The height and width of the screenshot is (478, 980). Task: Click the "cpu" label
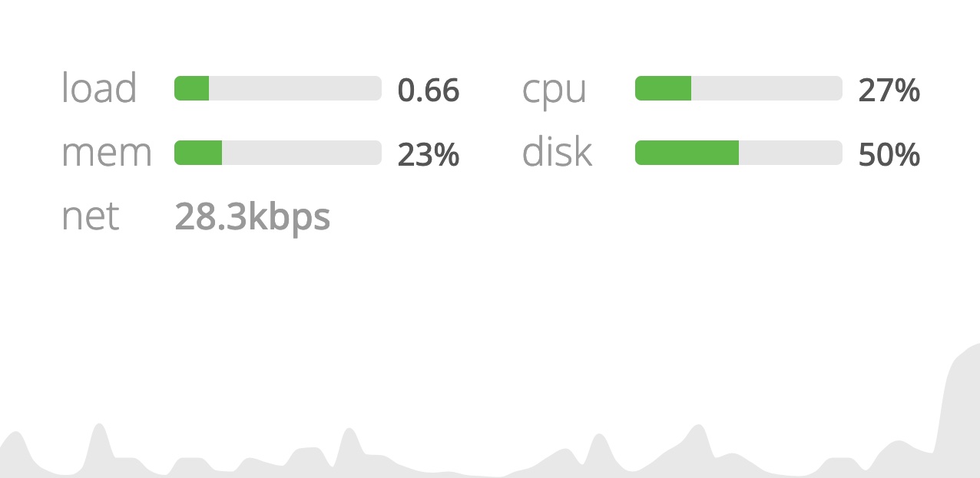554,91
